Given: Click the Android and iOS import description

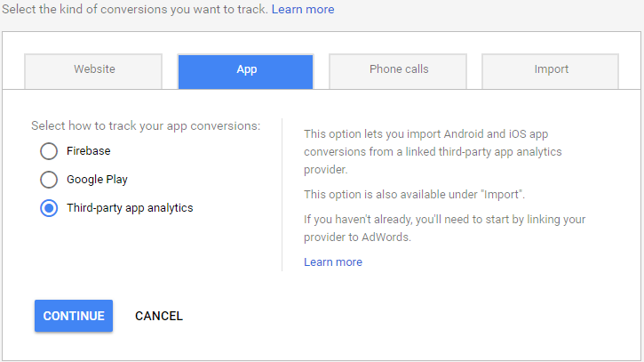Looking at the screenshot, I should click(x=439, y=151).
